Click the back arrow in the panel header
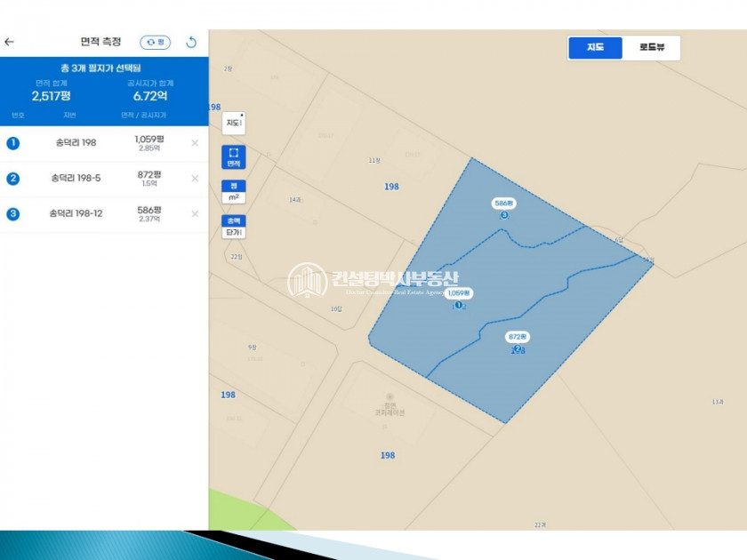The image size is (747, 560). click(10, 42)
